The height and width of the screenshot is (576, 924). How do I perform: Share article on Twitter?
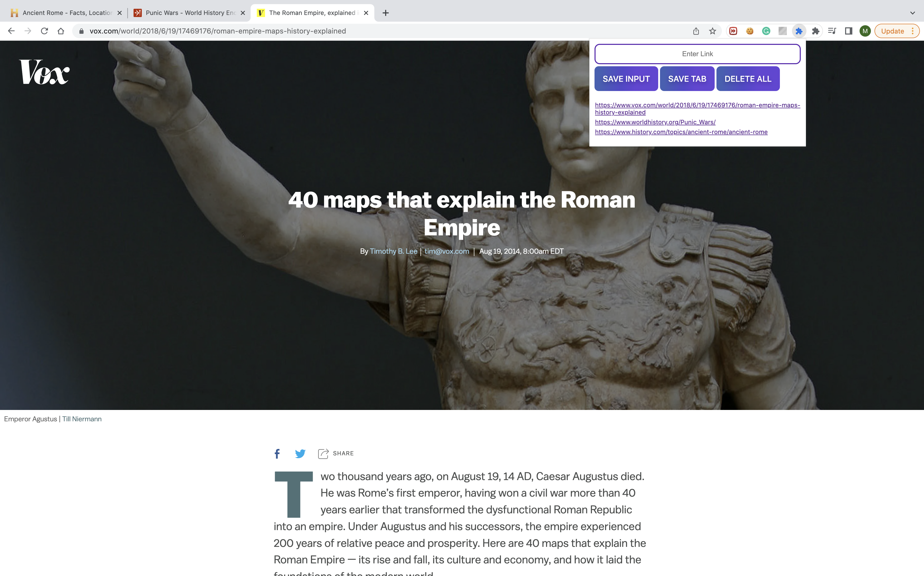pos(300,453)
